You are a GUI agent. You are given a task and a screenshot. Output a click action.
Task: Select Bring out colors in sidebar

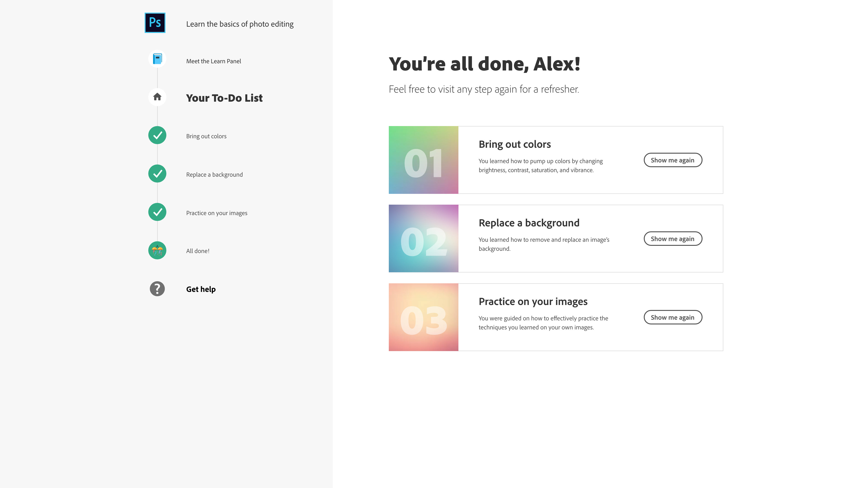[206, 136]
